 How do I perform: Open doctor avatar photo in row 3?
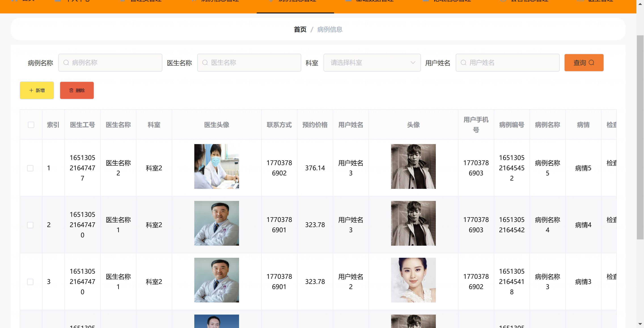[216, 280]
